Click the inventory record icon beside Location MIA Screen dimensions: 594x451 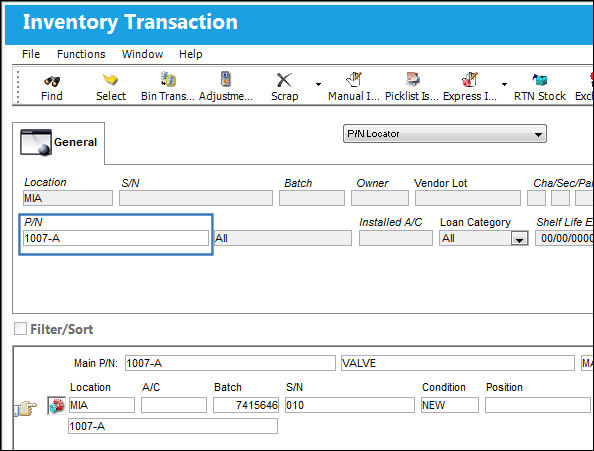tap(56, 406)
